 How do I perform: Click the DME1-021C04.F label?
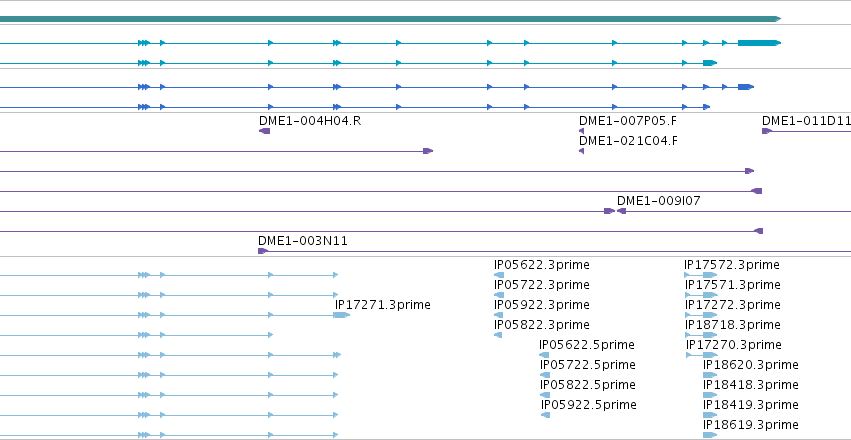tap(628, 141)
